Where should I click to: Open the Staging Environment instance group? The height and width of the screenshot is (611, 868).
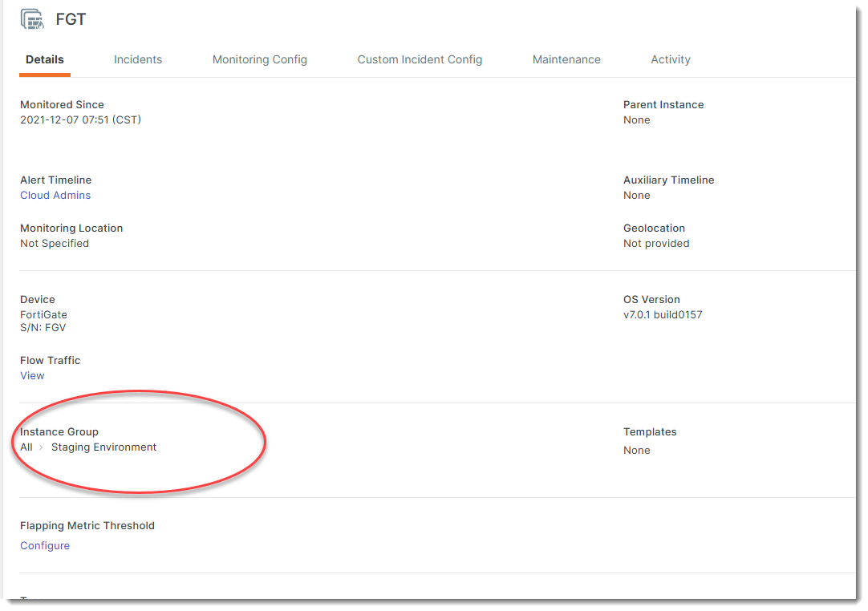[x=104, y=447]
